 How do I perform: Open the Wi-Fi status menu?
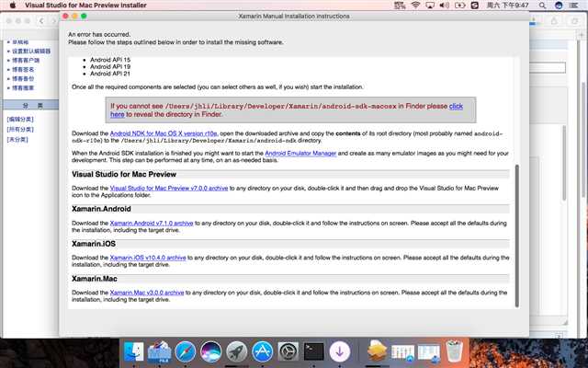point(415,6)
